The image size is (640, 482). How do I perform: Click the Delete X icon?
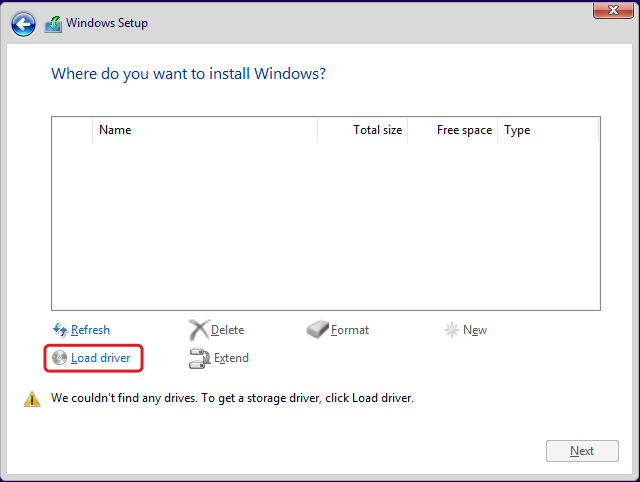tap(198, 330)
